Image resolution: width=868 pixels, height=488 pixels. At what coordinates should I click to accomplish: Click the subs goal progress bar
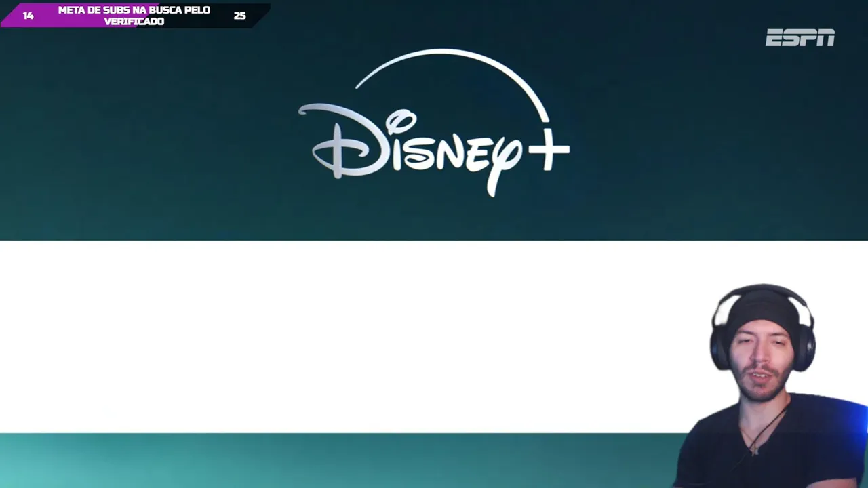click(x=136, y=16)
